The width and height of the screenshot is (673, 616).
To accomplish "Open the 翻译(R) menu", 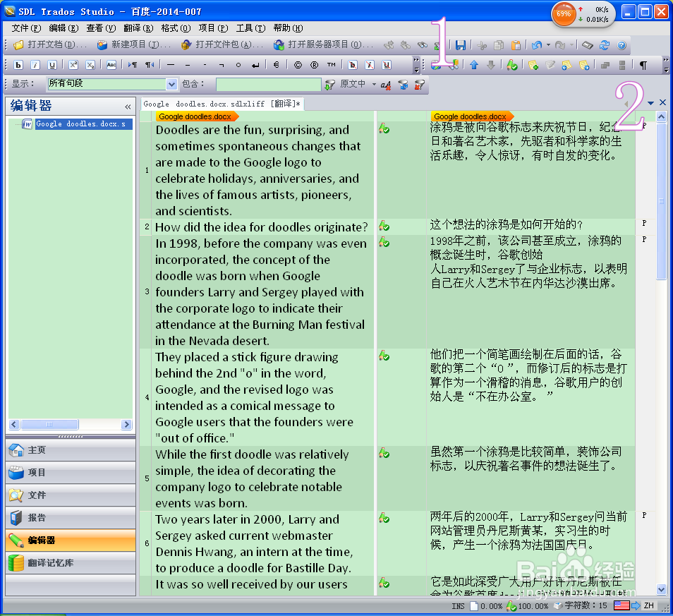I will [138, 28].
